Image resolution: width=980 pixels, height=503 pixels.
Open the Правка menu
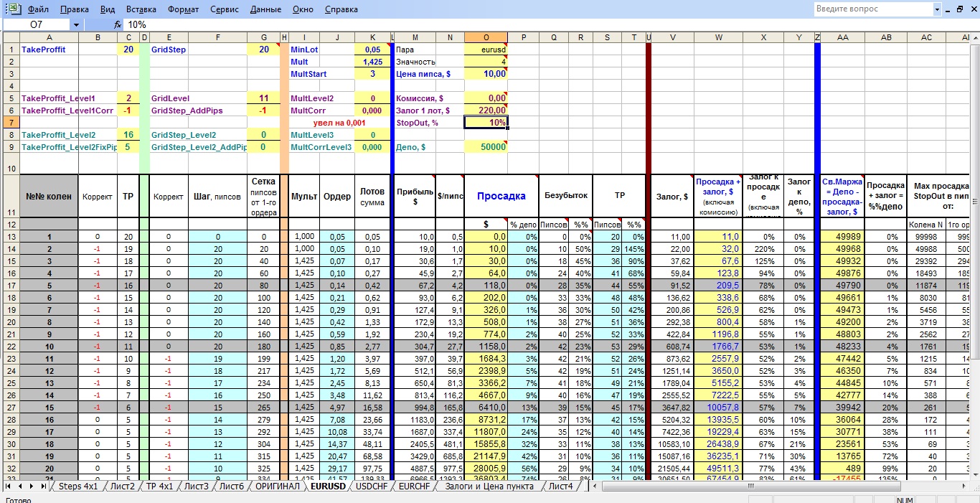pyautogui.click(x=75, y=9)
